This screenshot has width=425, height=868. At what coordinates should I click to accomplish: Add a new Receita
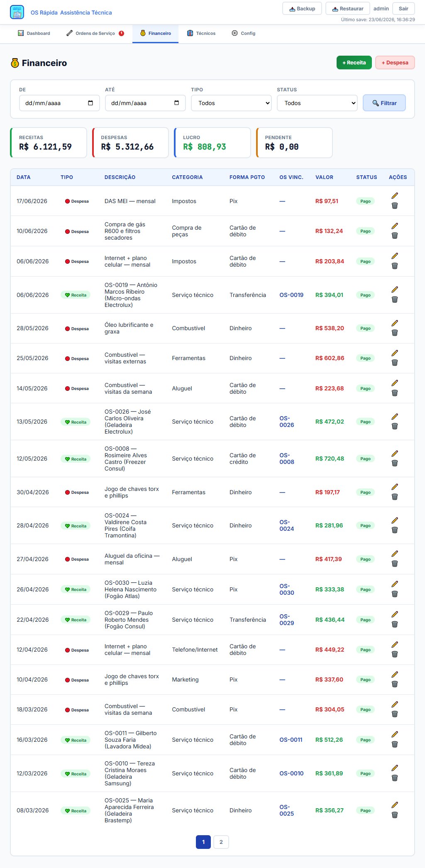click(x=354, y=63)
